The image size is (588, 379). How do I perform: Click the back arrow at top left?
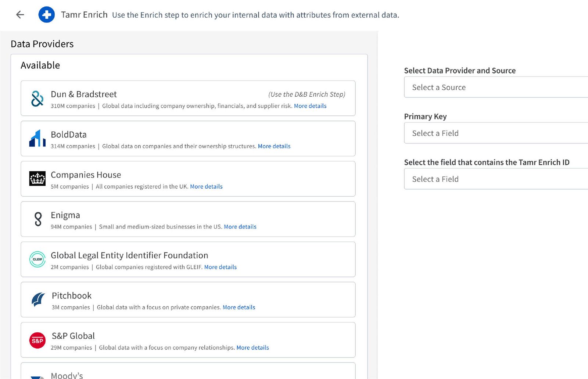19,14
